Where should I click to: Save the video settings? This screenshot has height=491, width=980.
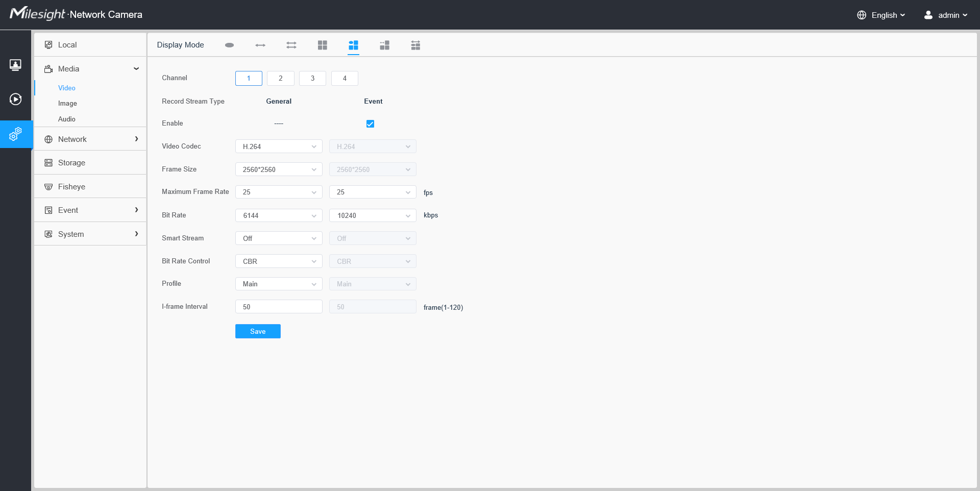(x=258, y=331)
